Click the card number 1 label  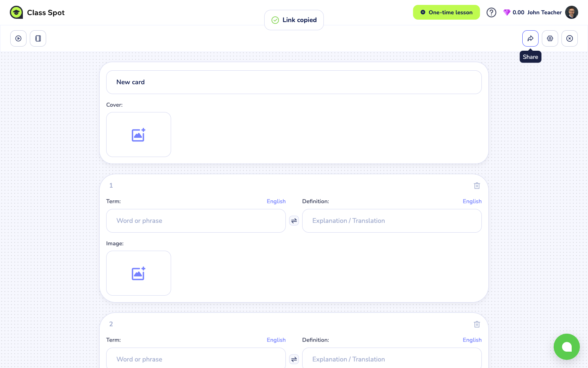[111, 186]
